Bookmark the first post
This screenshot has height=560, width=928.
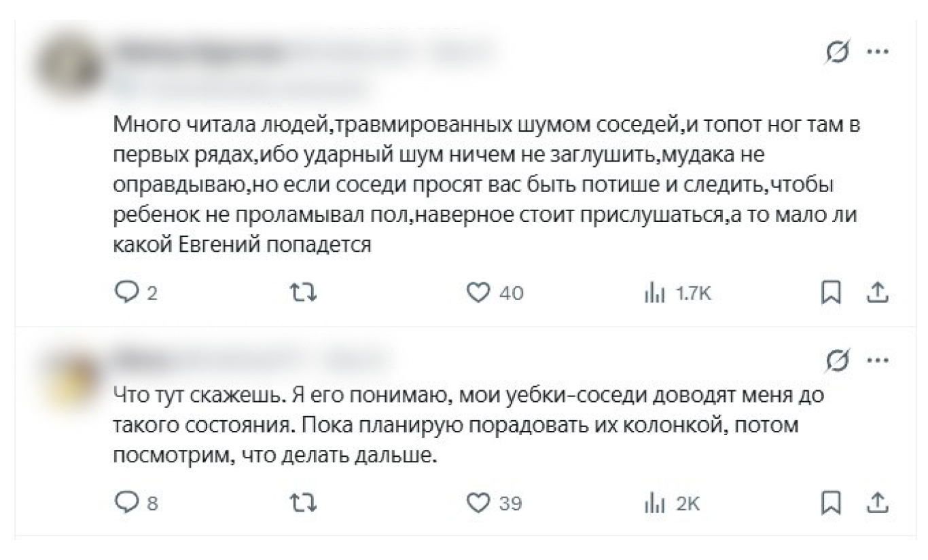coord(829,293)
